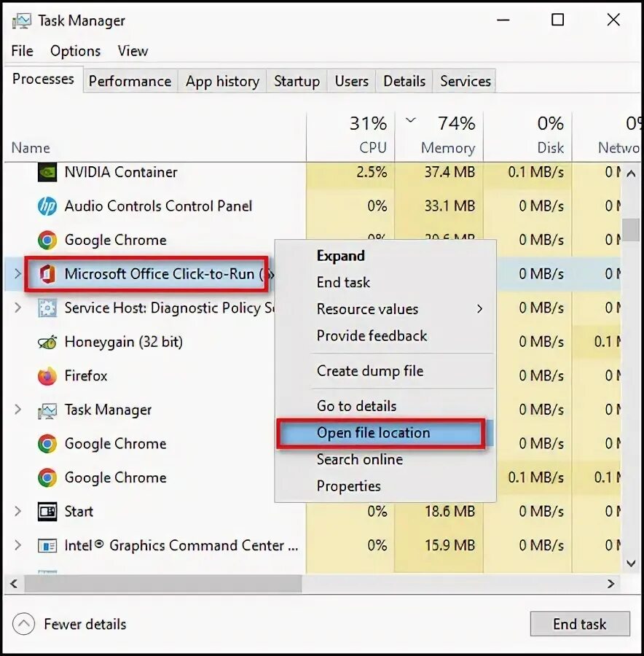Click the NVIDIA Container process icon
This screenshot has height=656, width=644.
[x=47, y=172]
